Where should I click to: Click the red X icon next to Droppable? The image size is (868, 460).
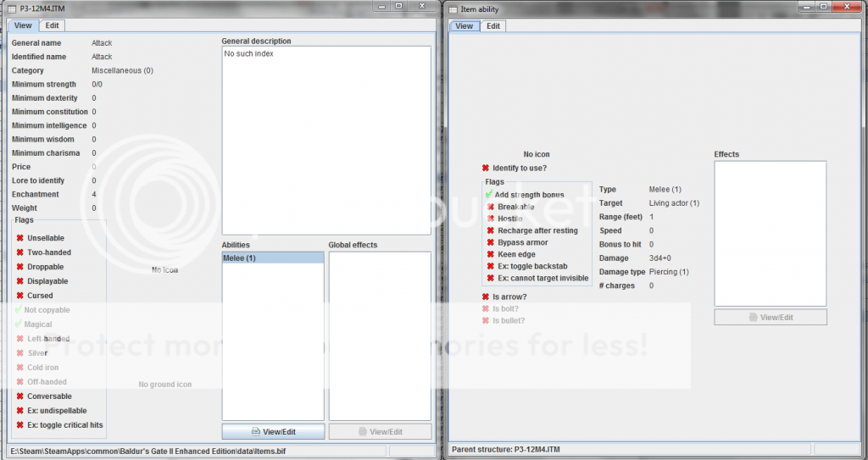20,267
